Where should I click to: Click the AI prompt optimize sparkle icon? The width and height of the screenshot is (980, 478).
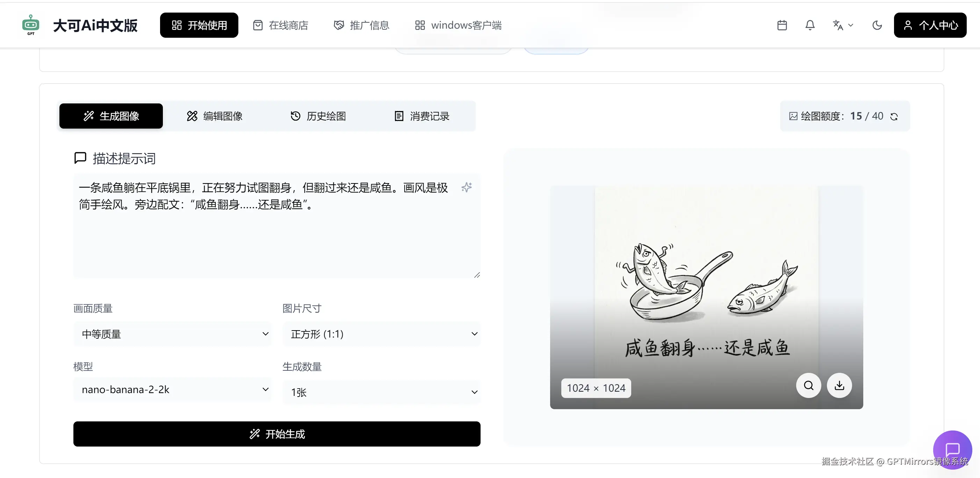pyautogui.click(x=467, y=187)
